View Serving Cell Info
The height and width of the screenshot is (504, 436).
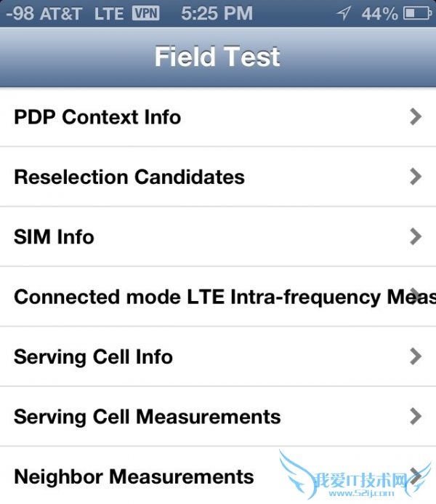pos(93,357)
